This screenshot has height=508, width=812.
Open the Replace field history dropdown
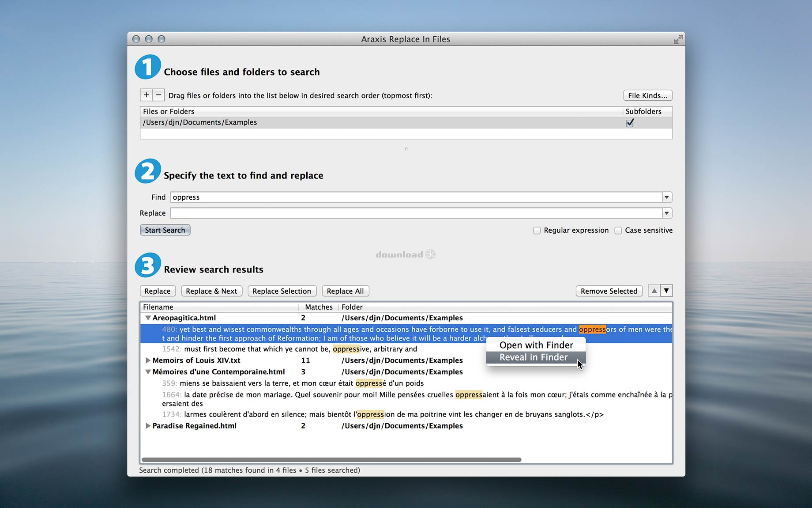click(x=667, y=213)
